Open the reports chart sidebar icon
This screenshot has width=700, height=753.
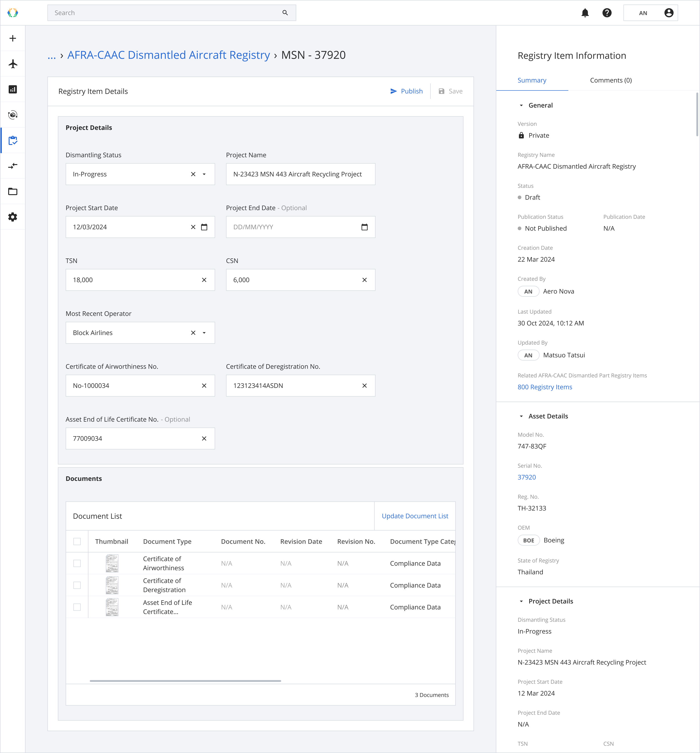point(13,89)
